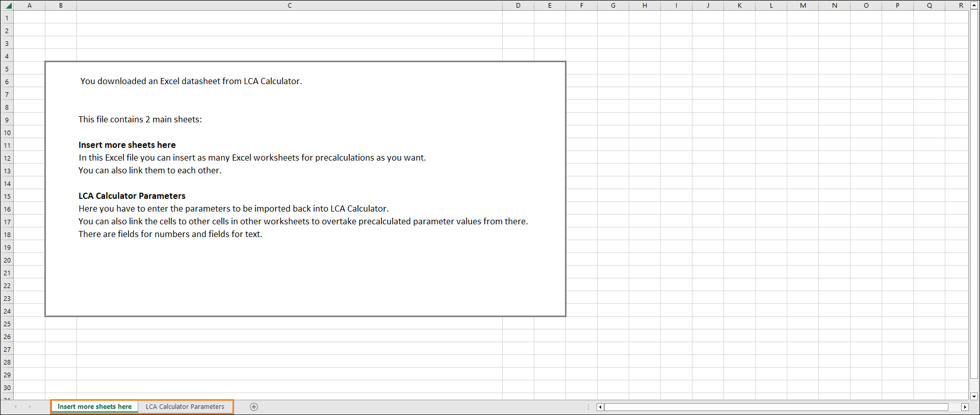Click the tab bar splitter dots handle
This screenshot has width=980, height=415.
tap(588, 407)
